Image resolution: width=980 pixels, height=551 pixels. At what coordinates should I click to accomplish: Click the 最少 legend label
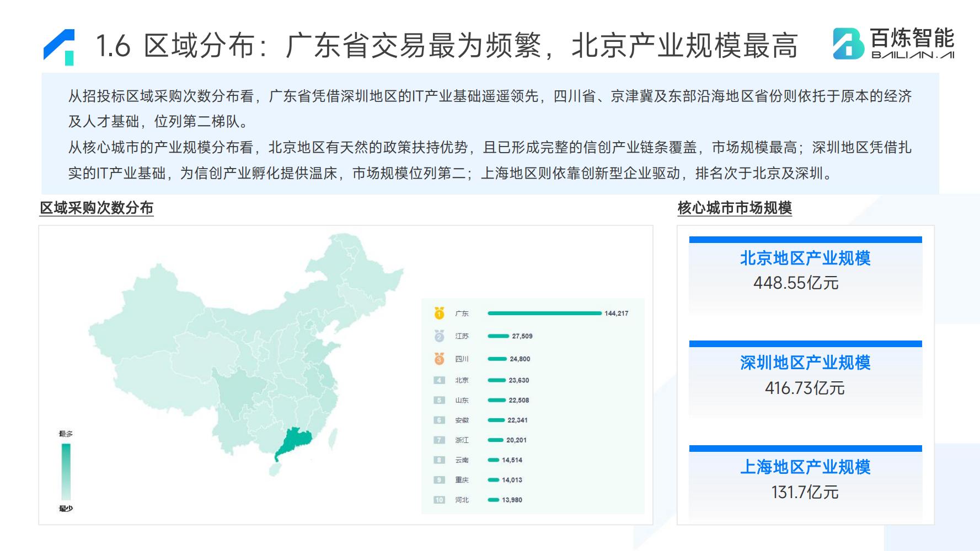pyautogui.click(x=66, y=508)
